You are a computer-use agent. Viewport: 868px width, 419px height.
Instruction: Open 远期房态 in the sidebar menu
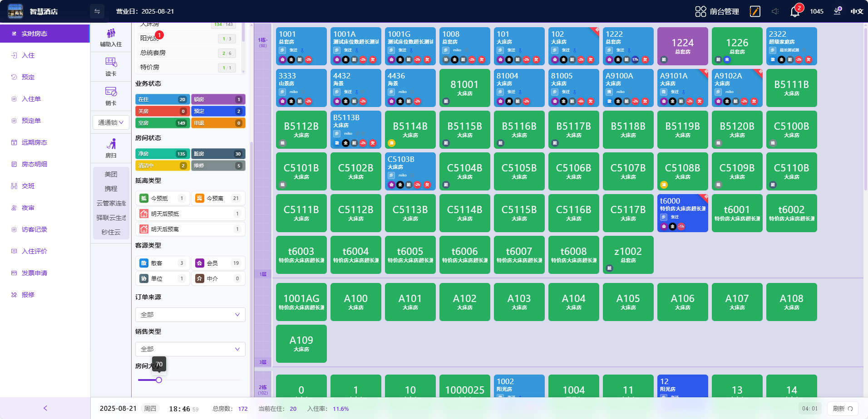(35, 142)
